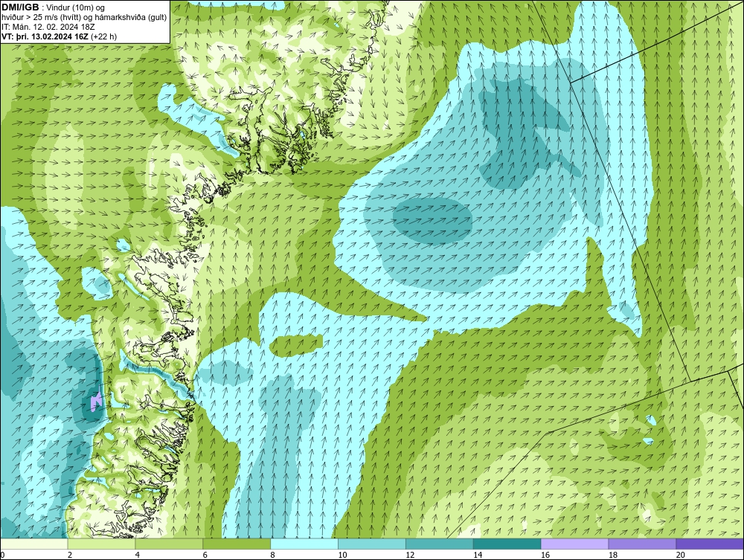Click the scale label 4
The image size is (744, 560).
137,555
